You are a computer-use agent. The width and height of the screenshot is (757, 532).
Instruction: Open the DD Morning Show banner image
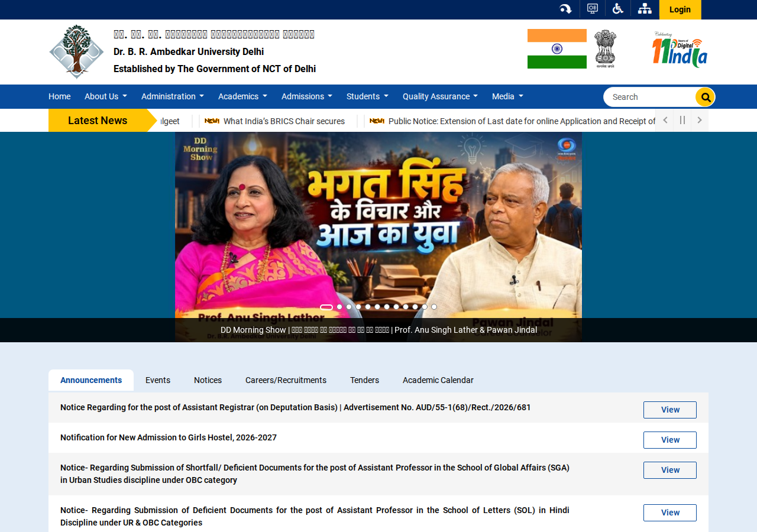(378, 236)
